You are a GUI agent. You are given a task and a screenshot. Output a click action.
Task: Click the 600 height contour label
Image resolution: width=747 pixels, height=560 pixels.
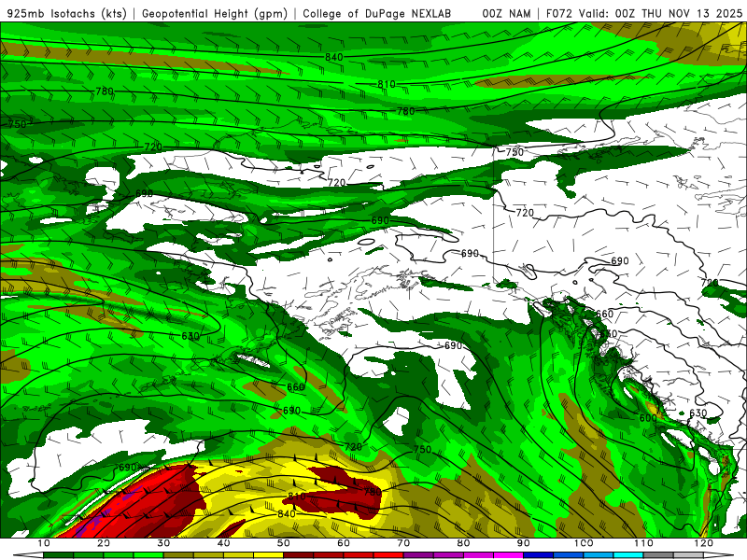648,418
